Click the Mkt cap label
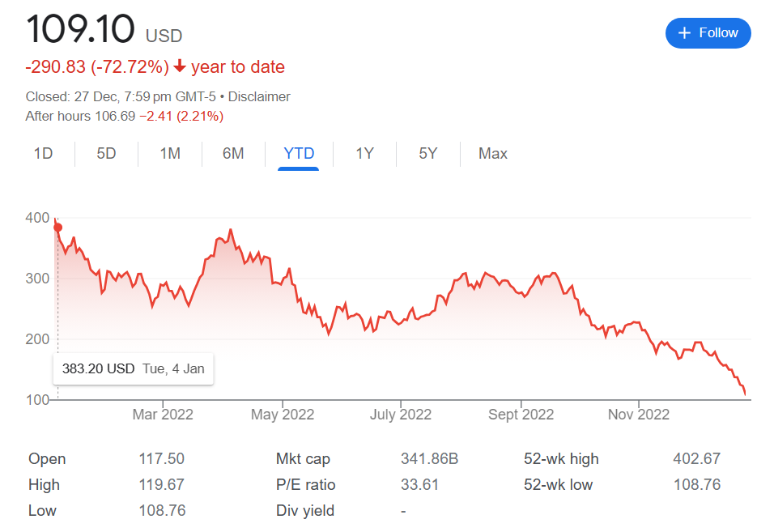The image size is (774, 532). (304, 459)
